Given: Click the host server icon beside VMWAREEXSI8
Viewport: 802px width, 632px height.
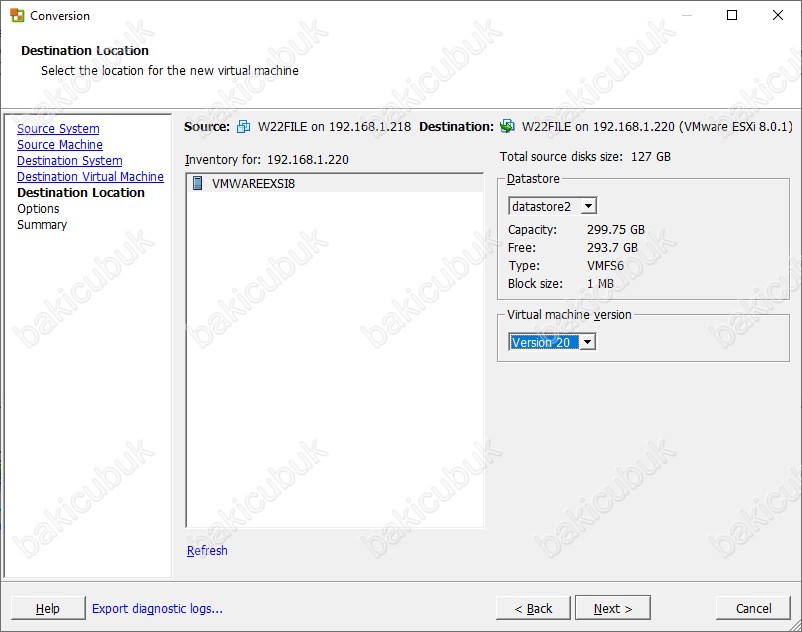Looking at the screenshot, I should (197, 183).
